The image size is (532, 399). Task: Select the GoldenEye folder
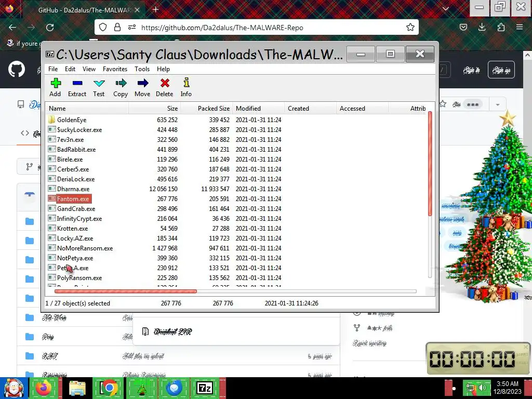tap(67, 120)
